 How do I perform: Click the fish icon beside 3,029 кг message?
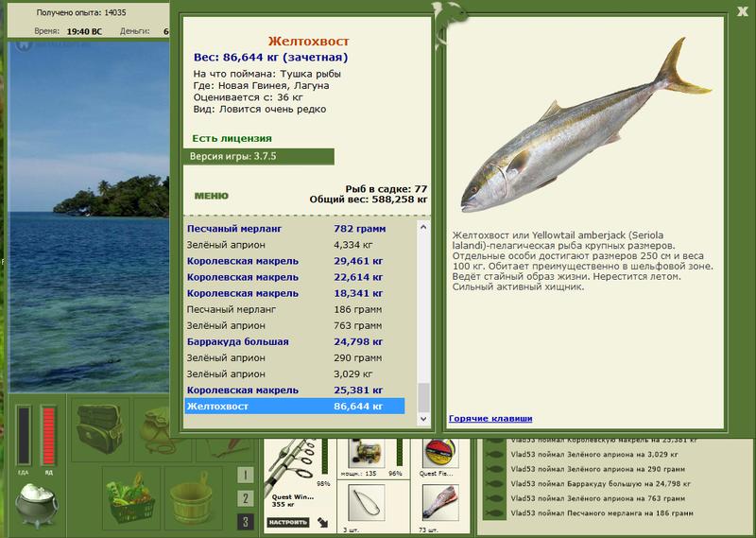tap(494, 454)
